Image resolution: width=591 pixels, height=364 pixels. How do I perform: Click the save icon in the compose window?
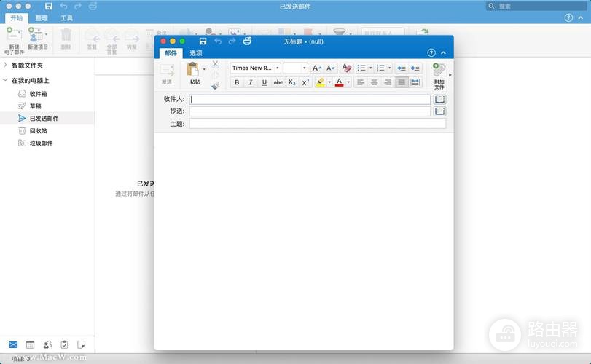click(203, 41)
